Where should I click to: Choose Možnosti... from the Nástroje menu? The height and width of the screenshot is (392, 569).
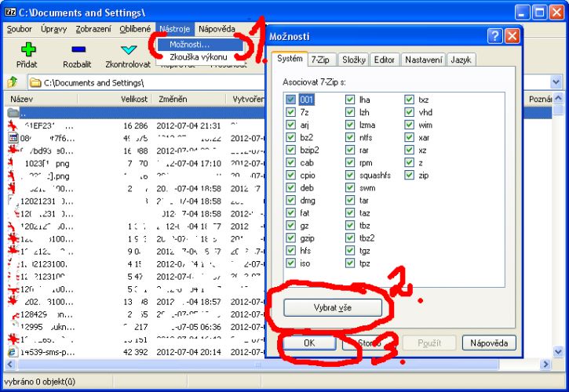200,45
